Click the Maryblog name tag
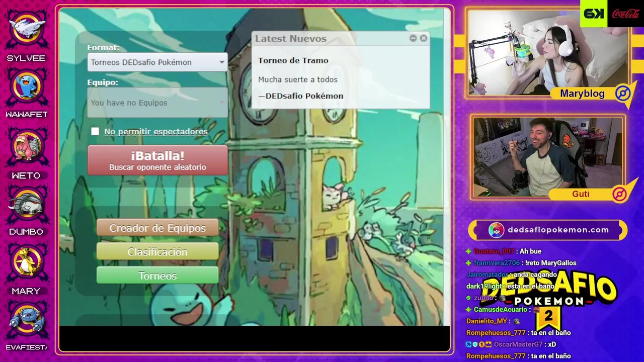The image size is (644, 362). (582, 94)
